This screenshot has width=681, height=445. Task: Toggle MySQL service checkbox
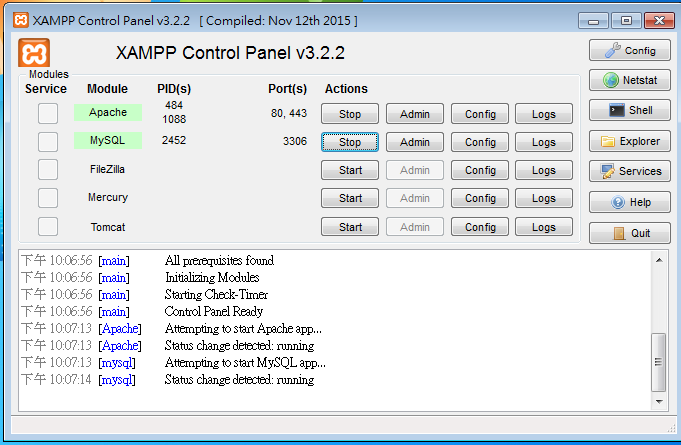point(48,142)
